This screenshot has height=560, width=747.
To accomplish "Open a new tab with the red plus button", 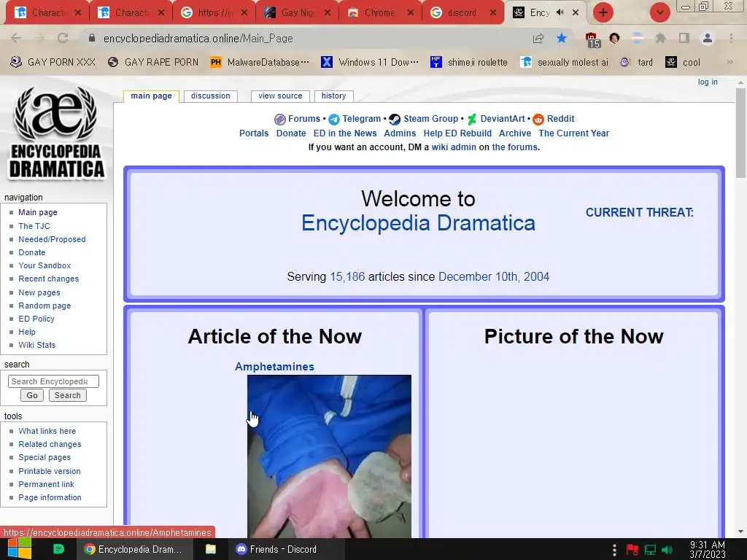I will tap(603, 12).
